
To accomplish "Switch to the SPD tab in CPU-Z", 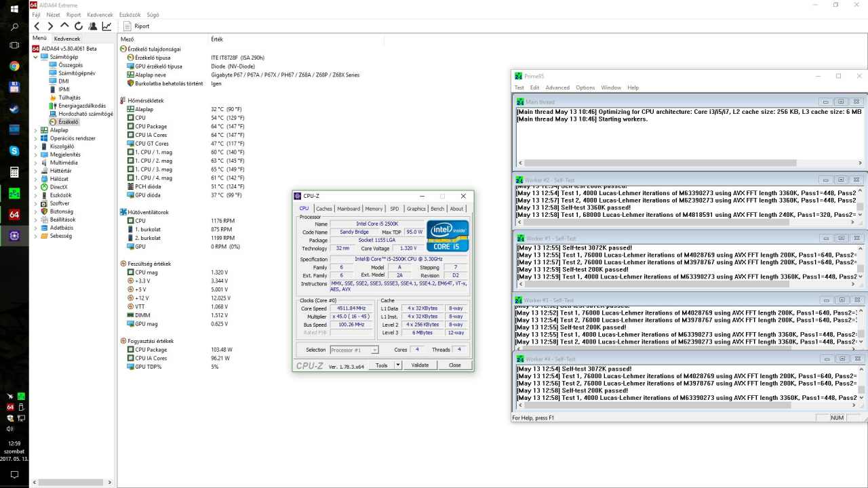I will coord(394,209).
